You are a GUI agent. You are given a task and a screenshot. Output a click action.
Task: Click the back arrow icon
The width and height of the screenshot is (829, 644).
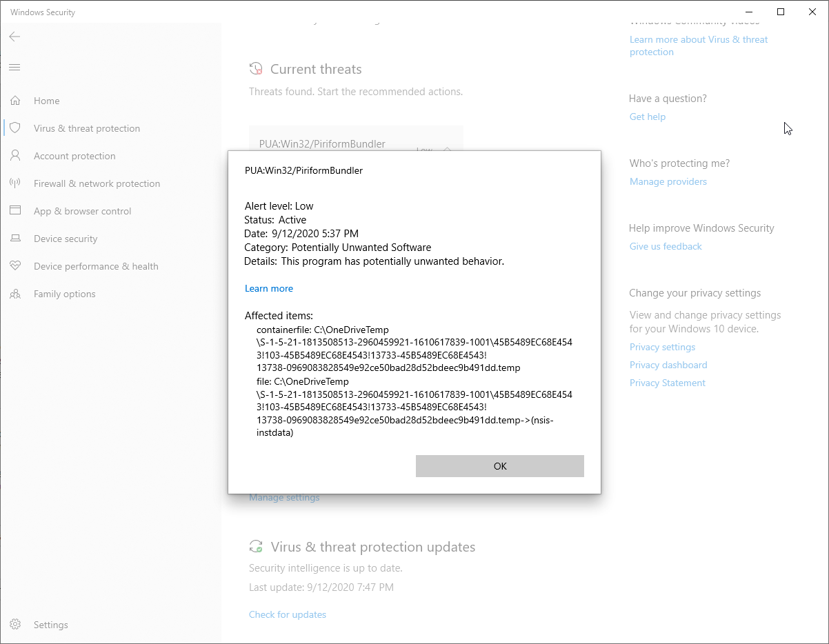(x=14, y=37)
